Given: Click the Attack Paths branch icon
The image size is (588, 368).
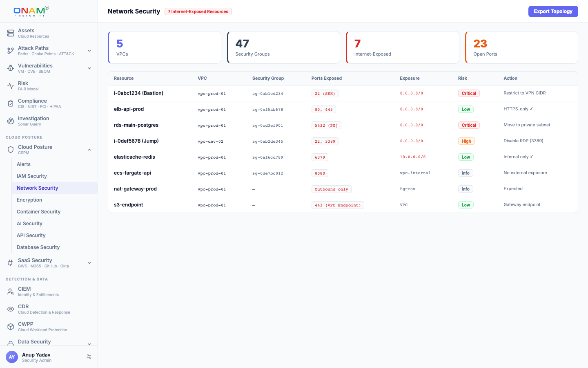Looking at the screenshot, I should coord(11,51).
